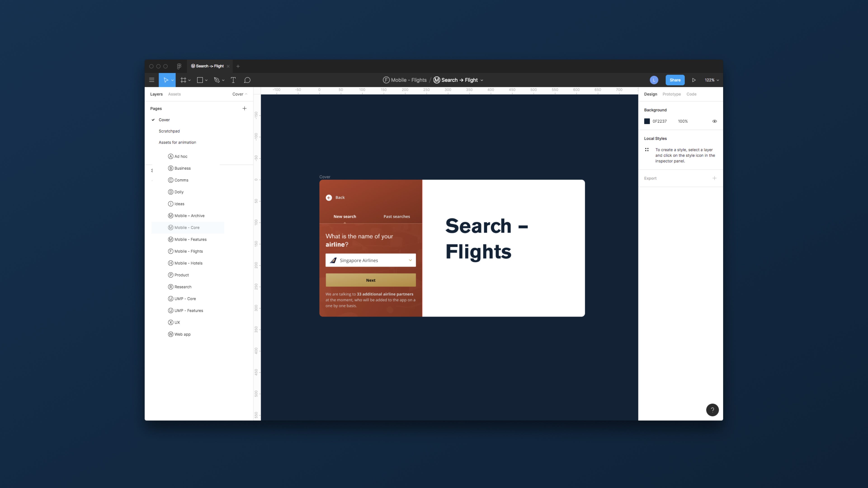Switch to the Assets tab

[x=174, y=94]
